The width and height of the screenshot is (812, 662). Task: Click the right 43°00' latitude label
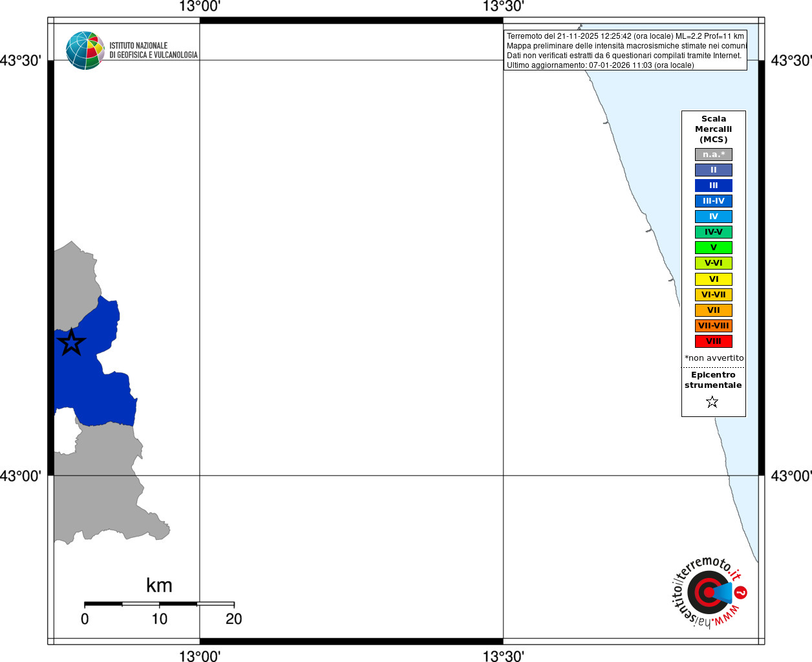pyautogui.click(x=791, y=476)
